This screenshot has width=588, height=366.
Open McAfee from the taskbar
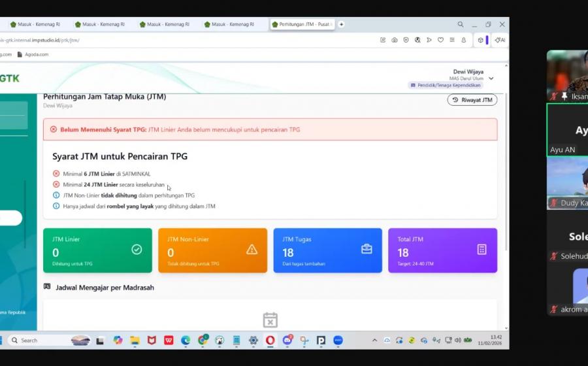[x=152, y=341]
